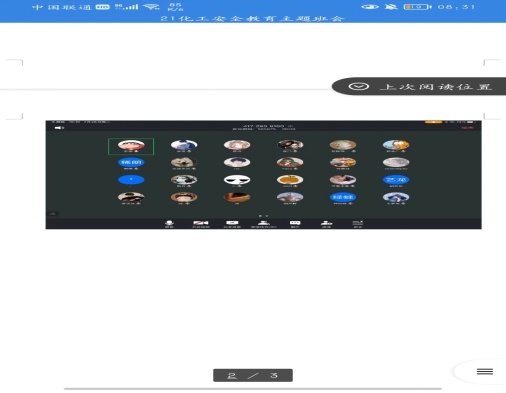Click the red end meeting text at top right
Image resolution: width=506 pixels, height=393 pixels.
coord(467,128)
